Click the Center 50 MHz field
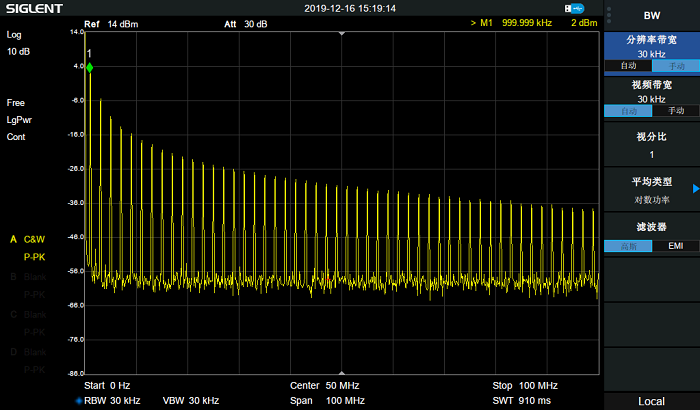The width and height of the screenshot is (700, 410). (325, 385)
